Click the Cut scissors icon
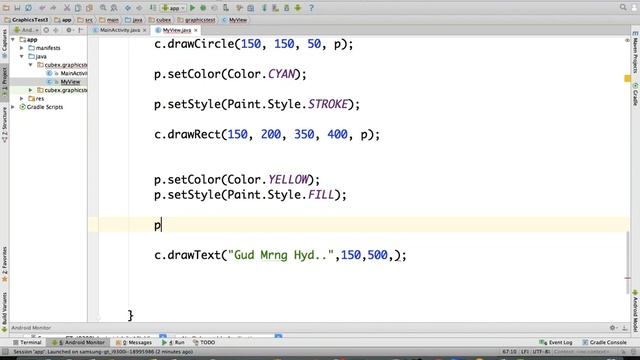 tap(67, 8)
